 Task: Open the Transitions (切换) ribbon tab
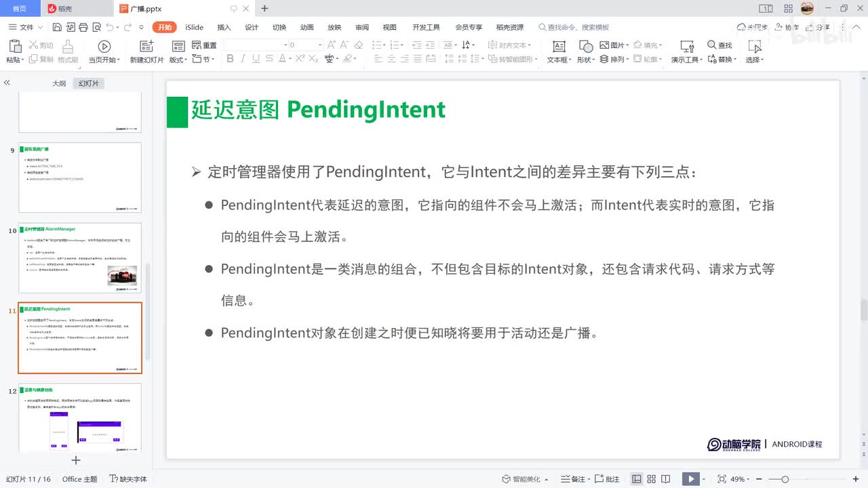pos(279,27)
